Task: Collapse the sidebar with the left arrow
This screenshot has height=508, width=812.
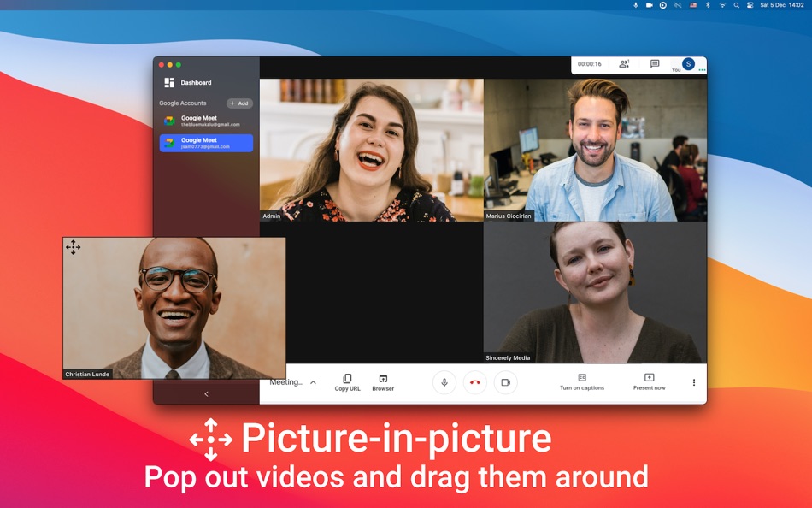Action: [x=206, y=394]
